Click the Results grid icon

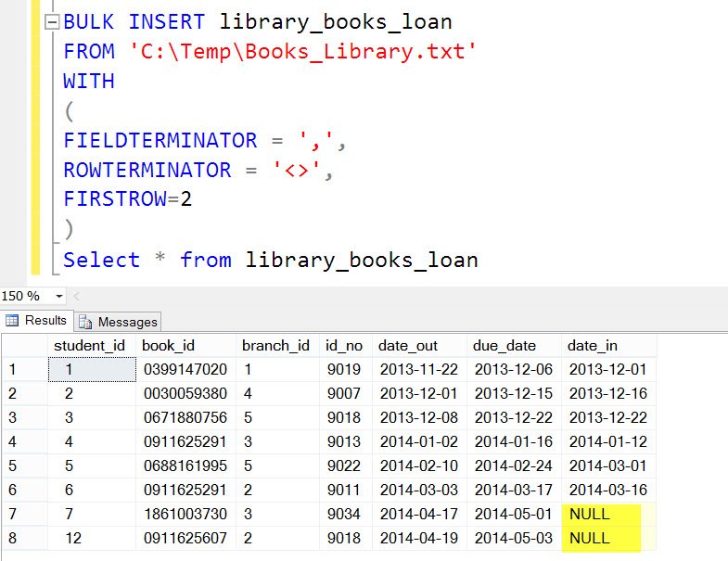[12, 321]
